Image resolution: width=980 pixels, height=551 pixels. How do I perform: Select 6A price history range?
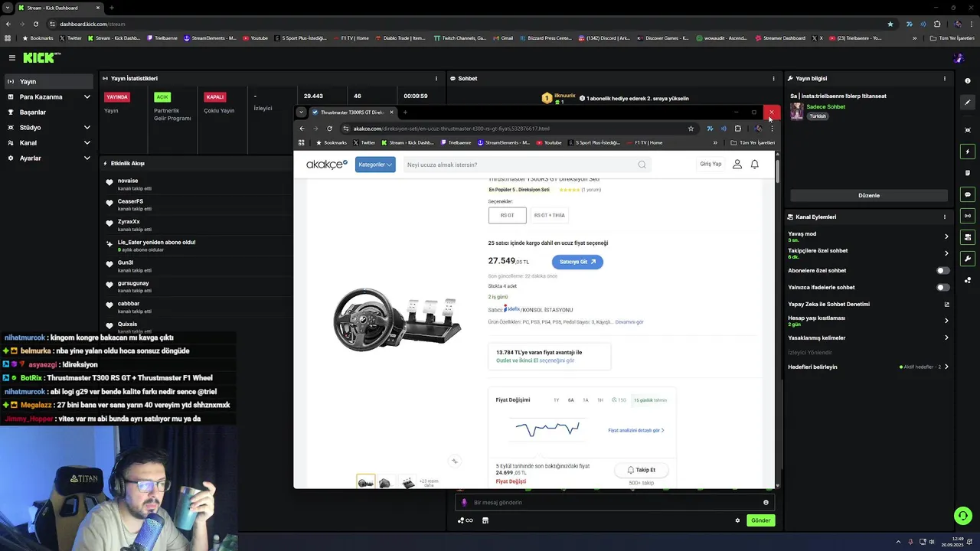tap(571, 400)
